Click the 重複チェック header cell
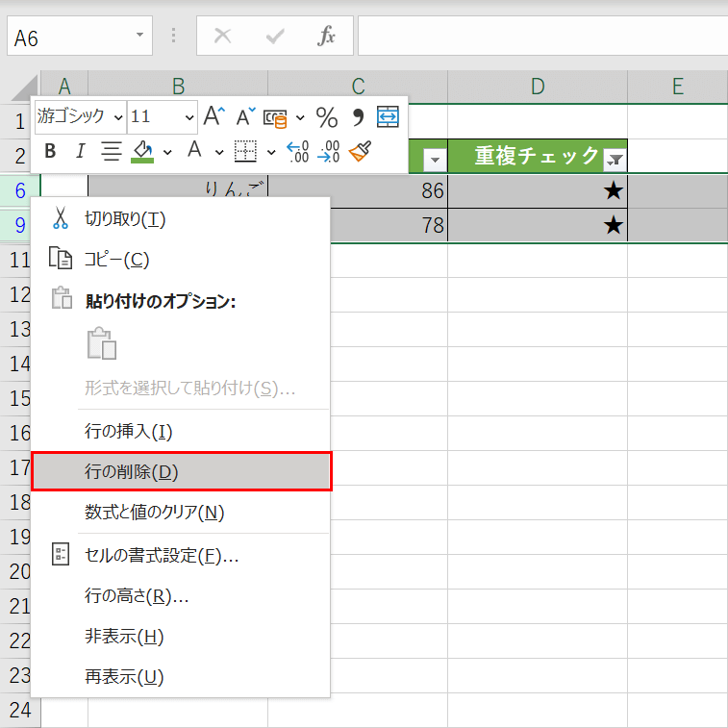The height and width of the screenshot is (728, 728). click(538, 156)
